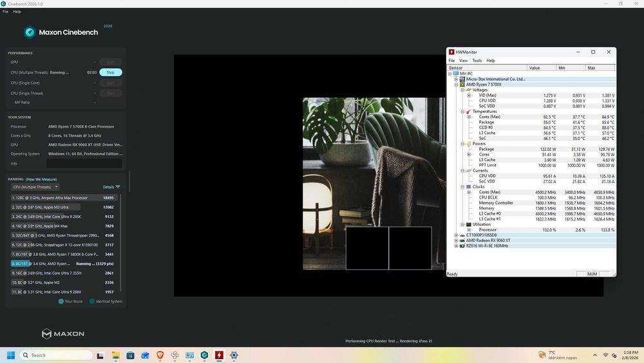This screenshot has width=644, height=363.
Task: Expand the AMD Radeon RX 9060 XT node
Action: pos(456,240)
